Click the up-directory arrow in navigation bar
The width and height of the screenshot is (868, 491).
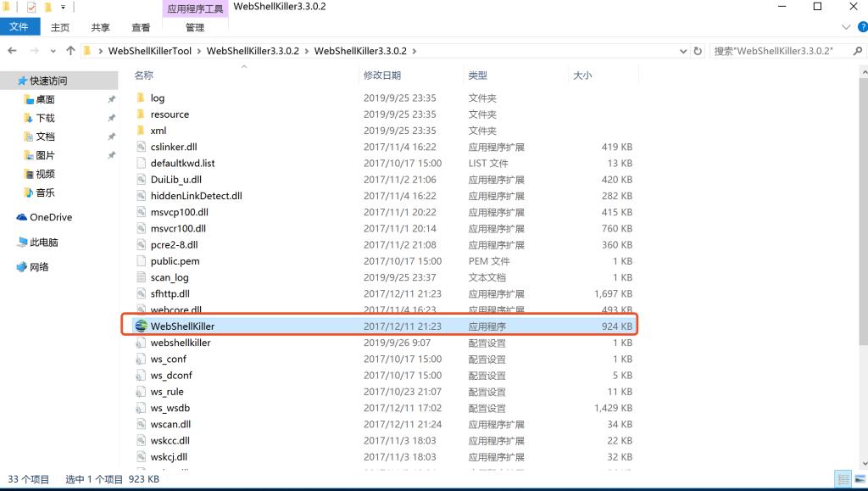pos(70,51)
